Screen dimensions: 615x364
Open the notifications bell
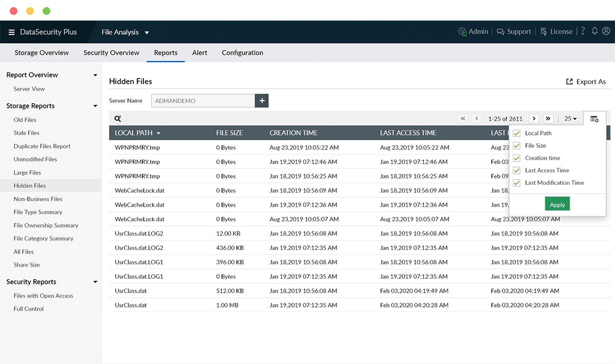[x=594, y=31]
